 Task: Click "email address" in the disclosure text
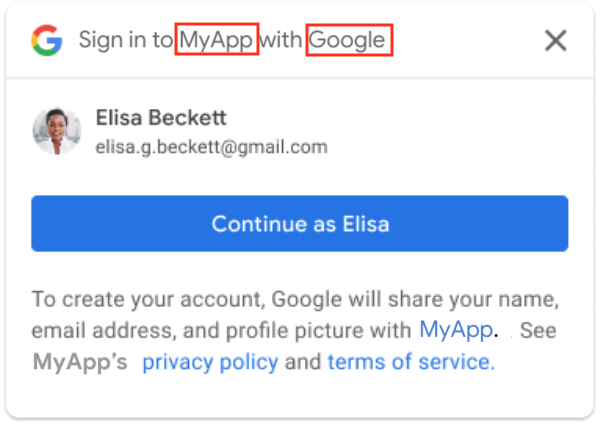91,330
